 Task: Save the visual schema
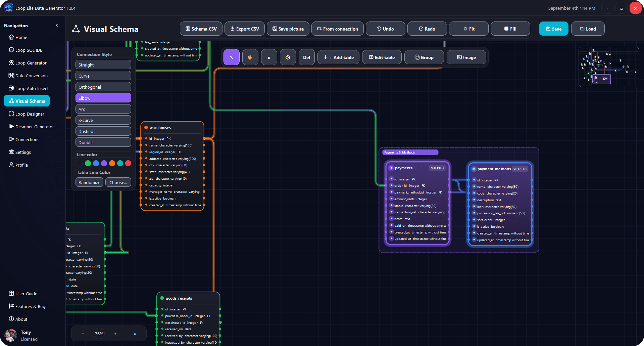point(554,29)
